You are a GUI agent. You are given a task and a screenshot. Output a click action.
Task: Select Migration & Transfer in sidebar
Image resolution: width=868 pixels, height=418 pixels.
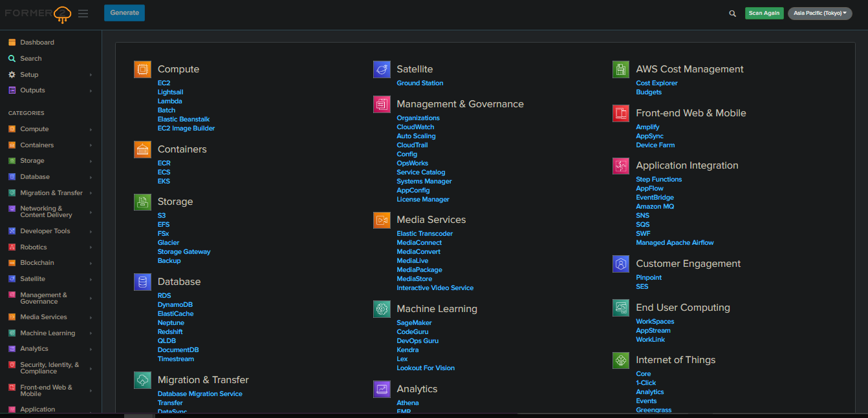click(x=50, y=193)
